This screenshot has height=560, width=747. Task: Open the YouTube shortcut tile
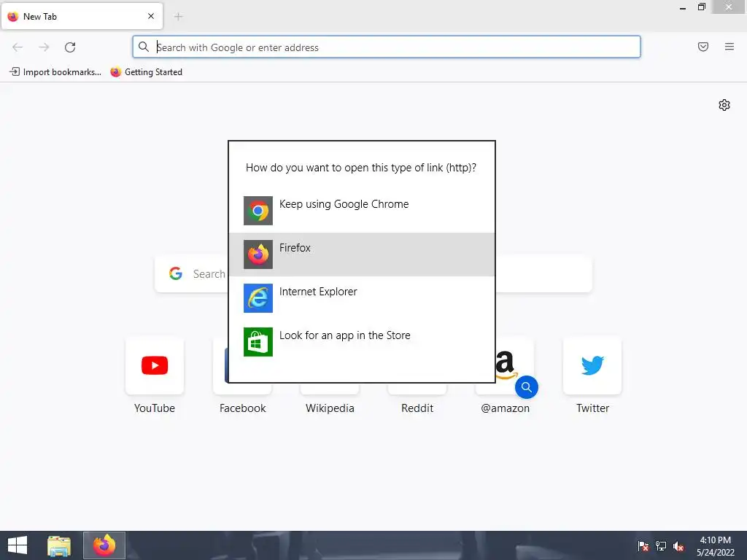pos(155,366)
